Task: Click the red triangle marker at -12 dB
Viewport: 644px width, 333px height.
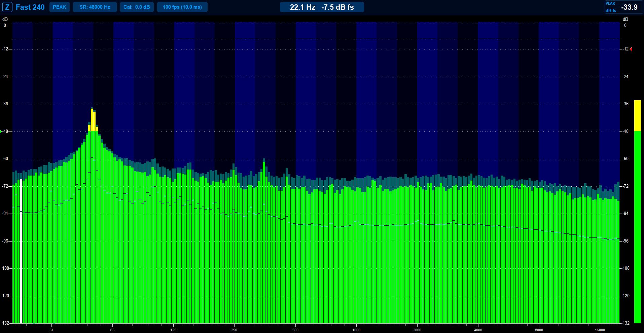Action: 631,49
